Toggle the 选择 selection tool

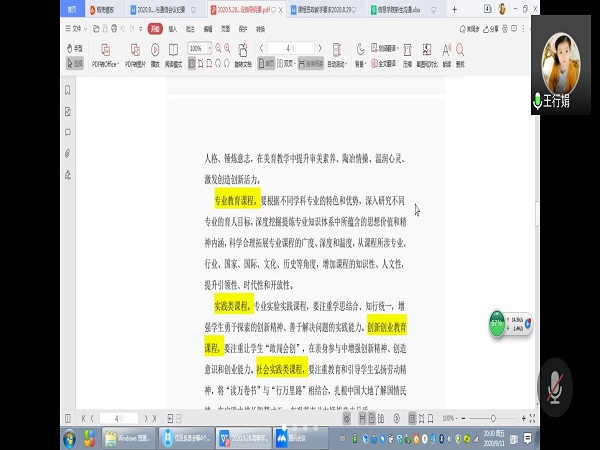pos(77,62)
